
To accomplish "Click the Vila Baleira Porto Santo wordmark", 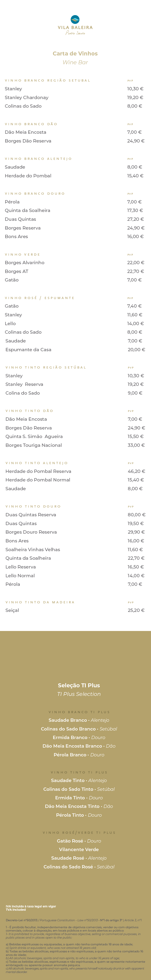I will [75, 30].
